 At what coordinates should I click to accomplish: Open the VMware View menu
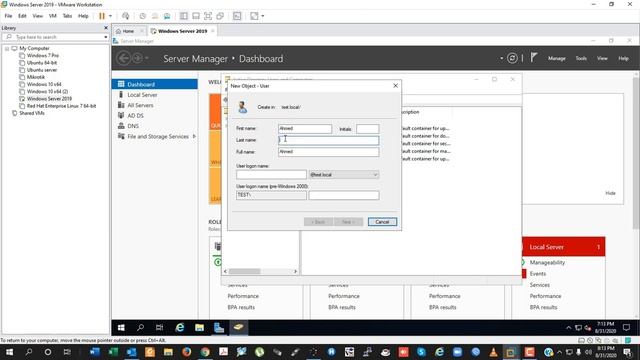[38, 16]
